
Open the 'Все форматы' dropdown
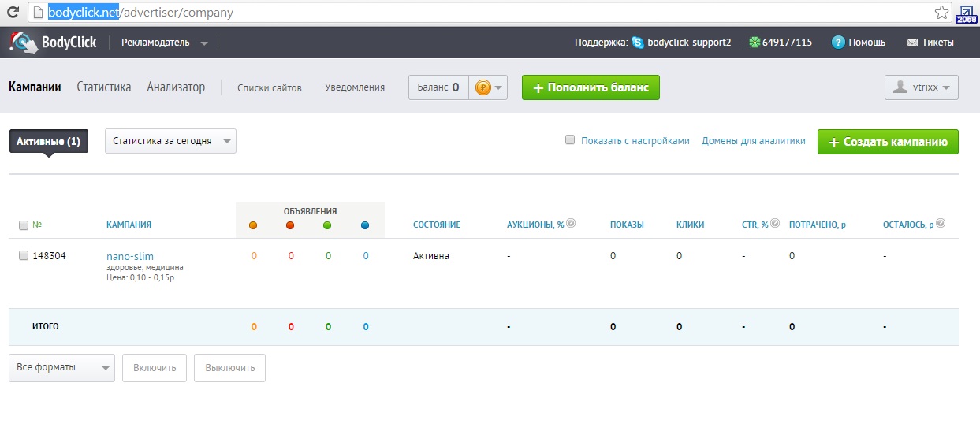click(61, 368)
